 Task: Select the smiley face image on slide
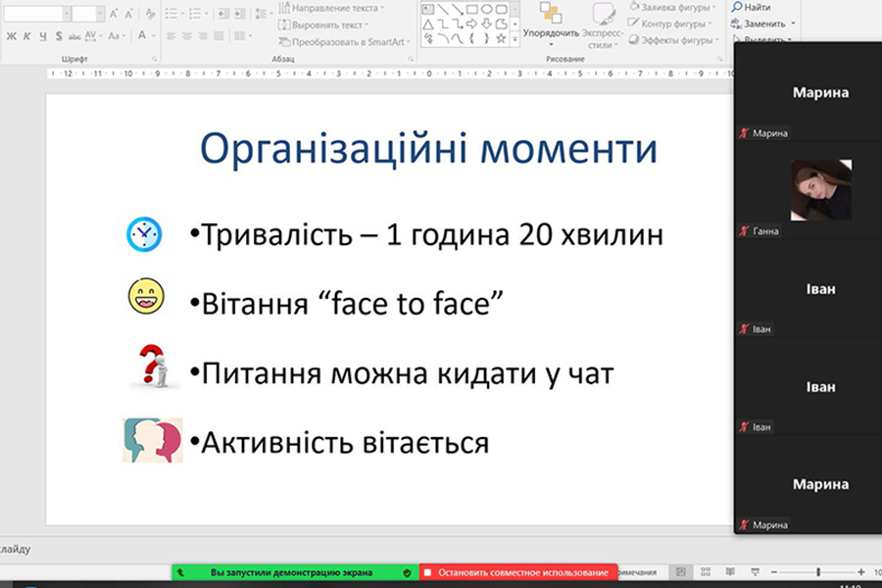click(x=146, y=296)
